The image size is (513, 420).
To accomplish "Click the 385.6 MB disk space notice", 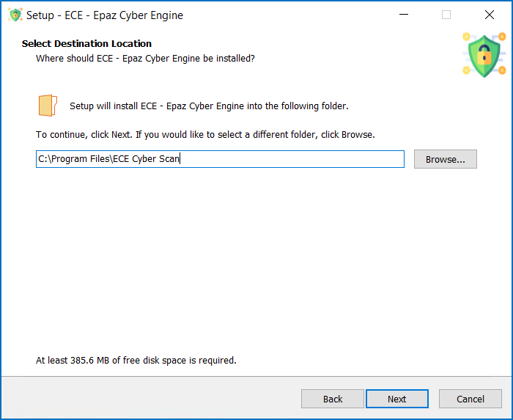I will 136,360.
